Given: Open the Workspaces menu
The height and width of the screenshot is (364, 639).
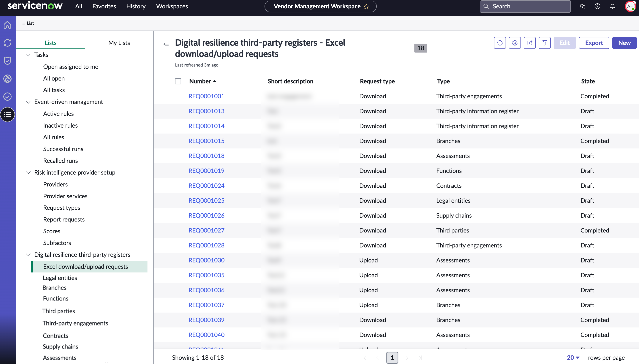Looking at the screenshot, I should pos(172,6).
